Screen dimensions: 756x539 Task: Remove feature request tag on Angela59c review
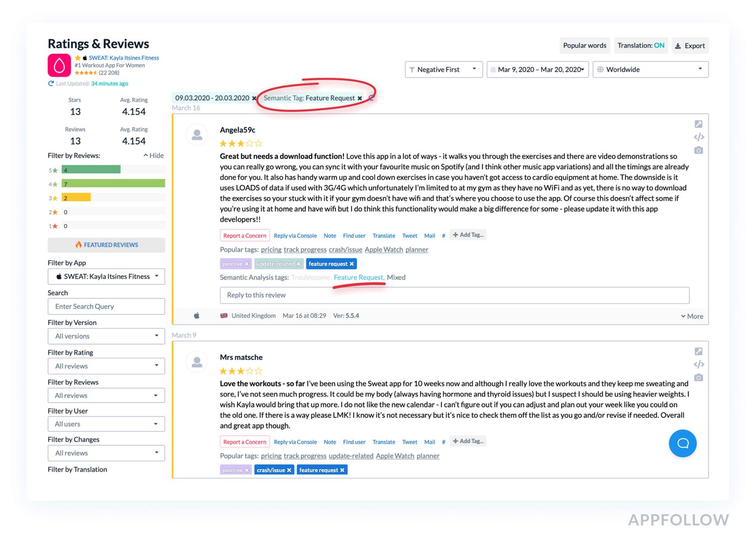[352, 264]
